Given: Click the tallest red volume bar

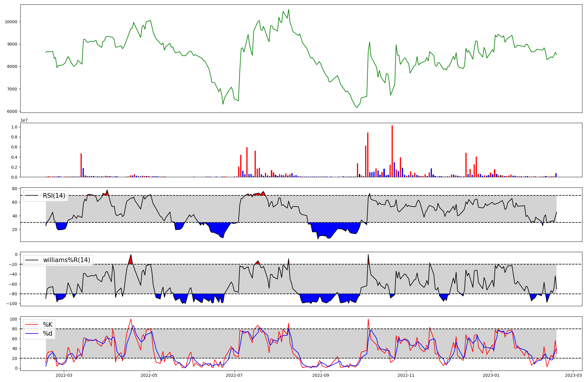Looking at the screenshot, I should (392, 151).
